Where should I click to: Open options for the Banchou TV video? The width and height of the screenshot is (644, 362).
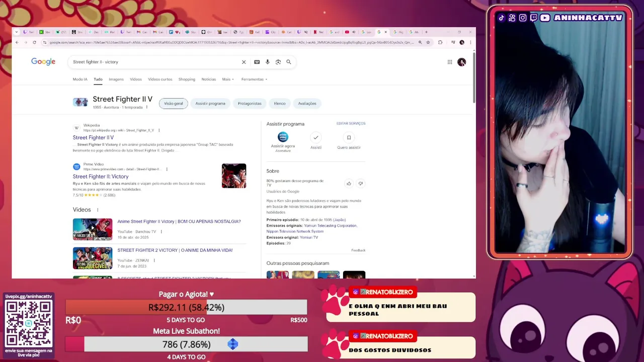162,232
